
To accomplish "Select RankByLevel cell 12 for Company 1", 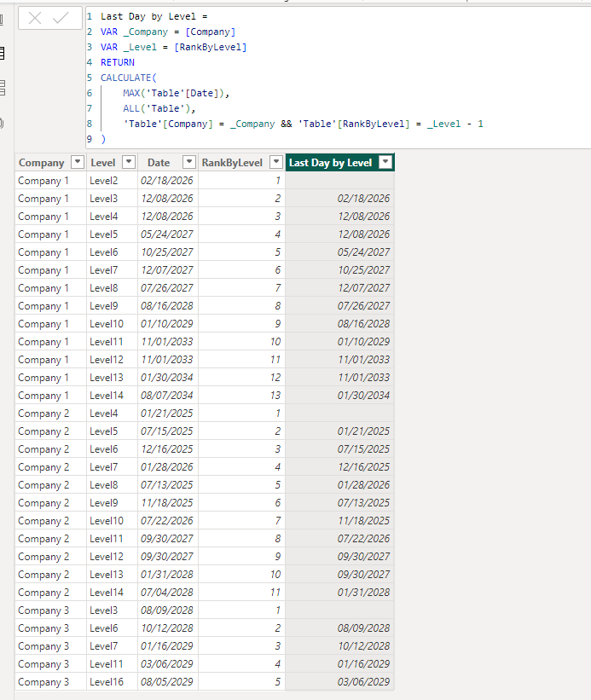I will (x=241, y=377).
